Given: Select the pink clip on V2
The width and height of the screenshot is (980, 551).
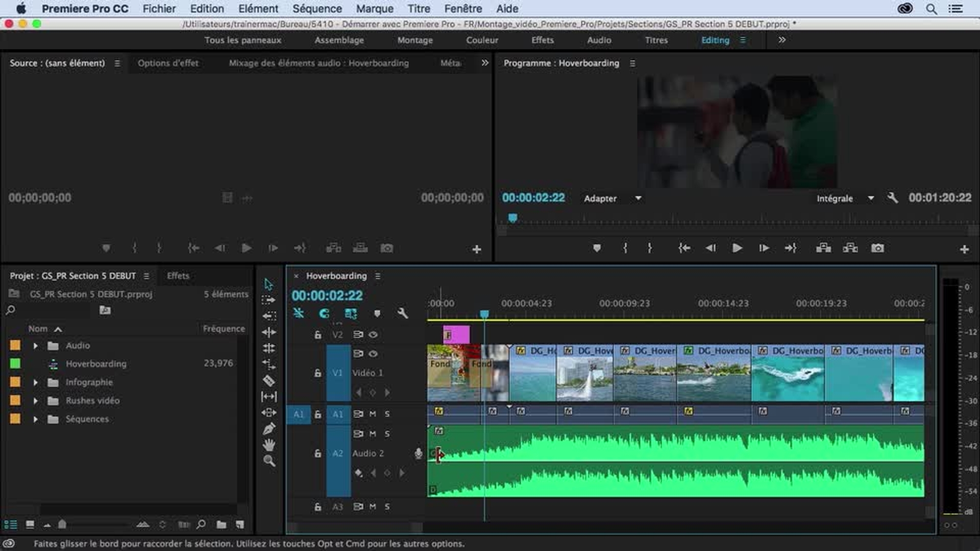Looking at the screenshot, I should (x=456, y=335).
